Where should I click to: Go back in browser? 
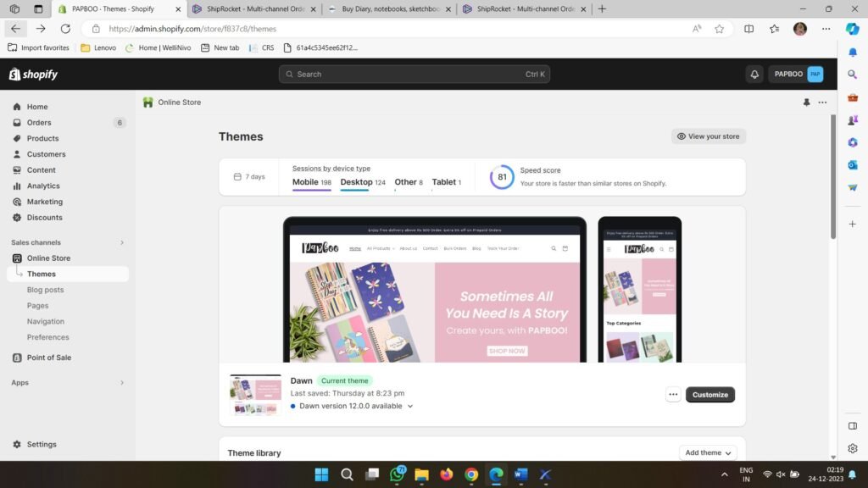15,29
